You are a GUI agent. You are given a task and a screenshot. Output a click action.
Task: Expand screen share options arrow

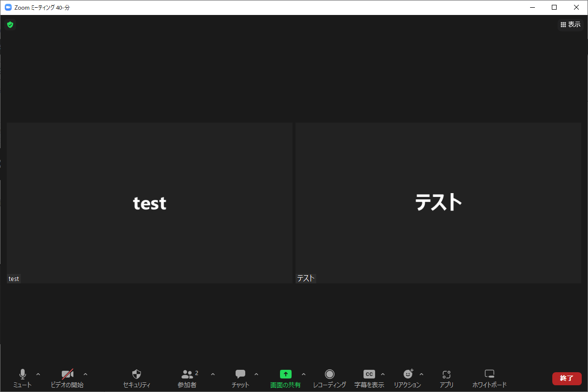coord(304,374)
